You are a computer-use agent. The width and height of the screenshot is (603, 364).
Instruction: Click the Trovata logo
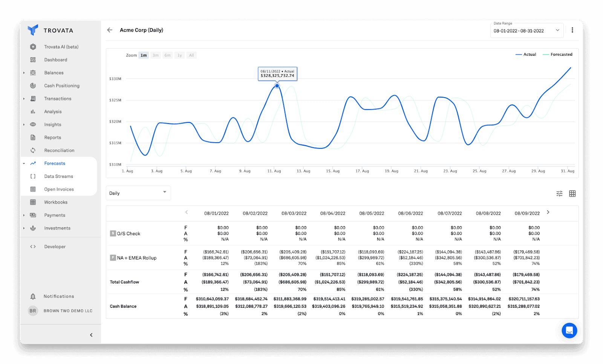click(x=33, y=30)
